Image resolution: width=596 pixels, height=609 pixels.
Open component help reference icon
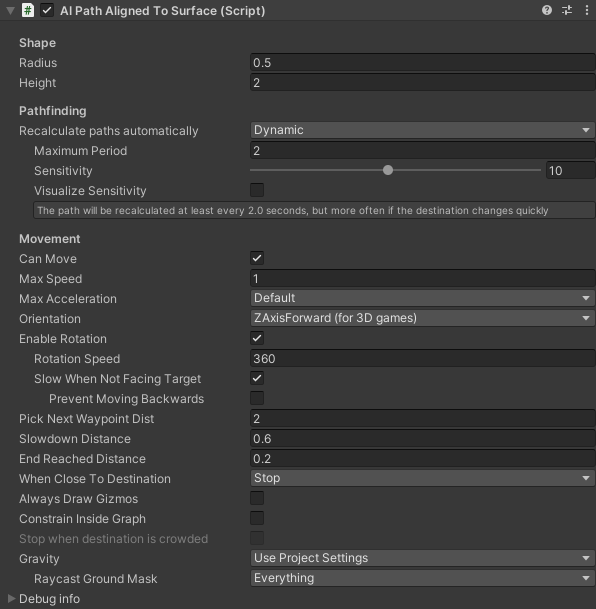tap(547, 10)
